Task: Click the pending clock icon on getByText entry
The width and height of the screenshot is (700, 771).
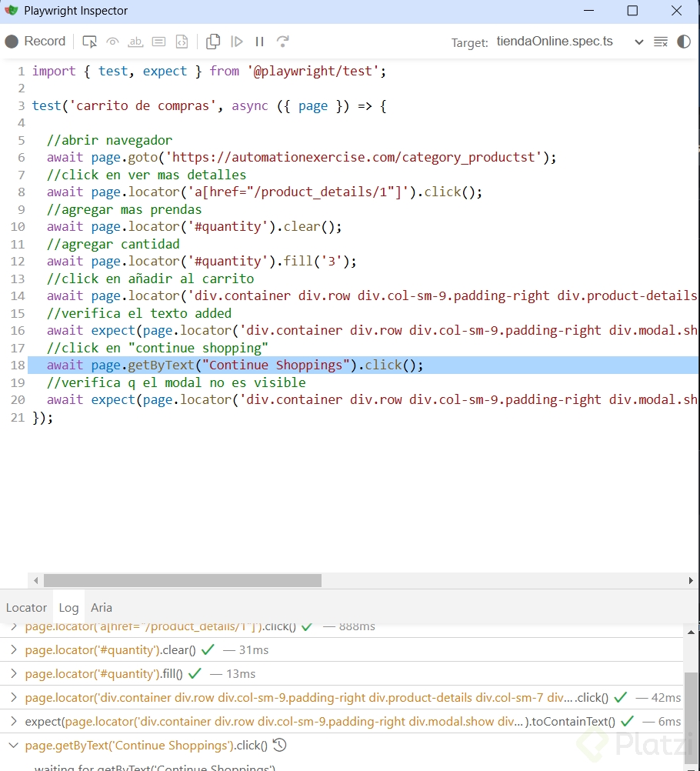Action: [x=280, y=745]
